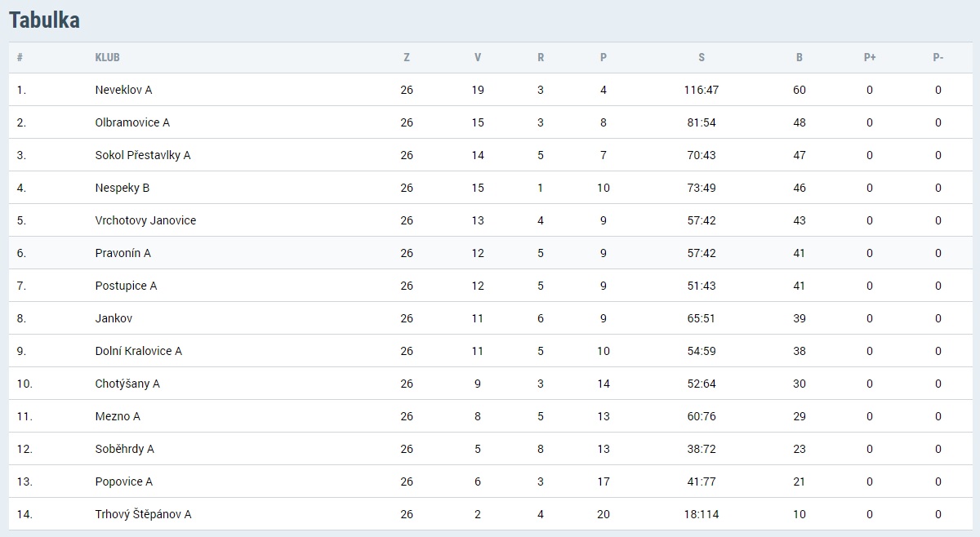Select Vrchotovy Janovice in the table
980x537 pixels.
click(145, 220)
